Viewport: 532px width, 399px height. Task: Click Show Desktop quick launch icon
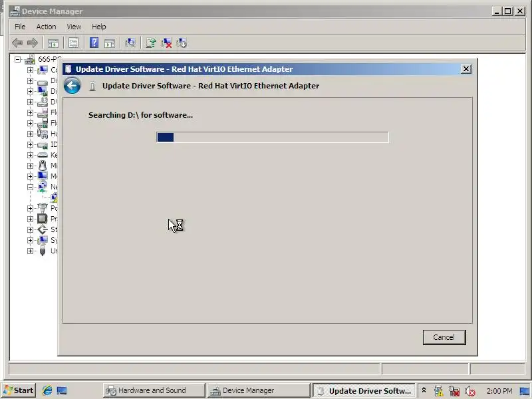tap(62, 390)
